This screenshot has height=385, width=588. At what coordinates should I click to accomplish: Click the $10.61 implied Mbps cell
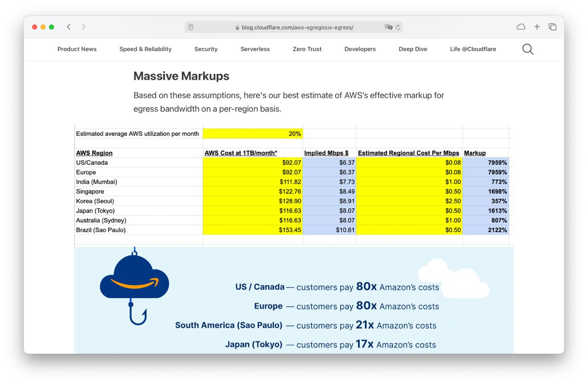pyautogui.click(x=329, y=230)
